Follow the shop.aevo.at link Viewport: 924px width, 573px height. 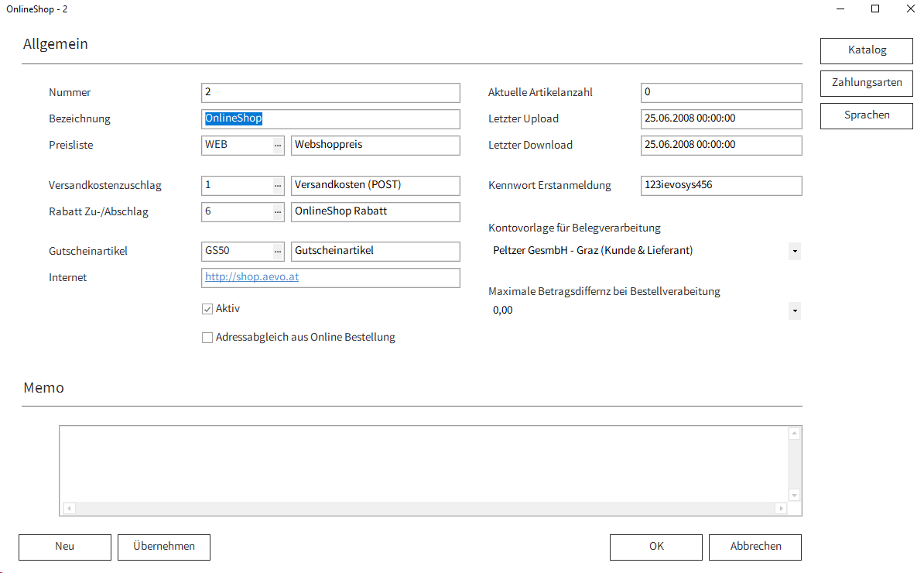pyautogui.click(x=252, y=277)
